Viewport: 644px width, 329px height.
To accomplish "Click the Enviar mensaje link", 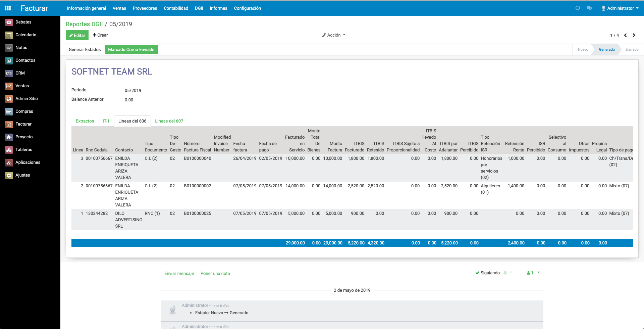I will click(x=179, y=274).
